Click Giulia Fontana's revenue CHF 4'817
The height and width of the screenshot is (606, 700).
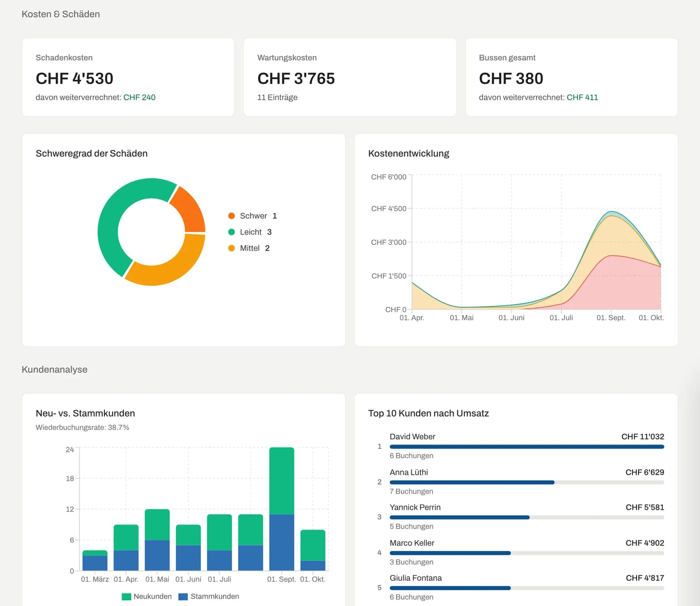tap(645, 578)
